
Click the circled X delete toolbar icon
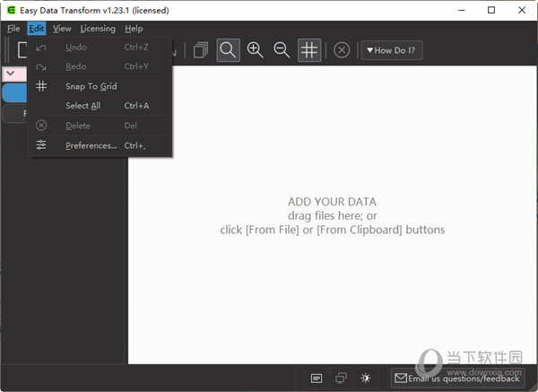click(x=342, y=50)
